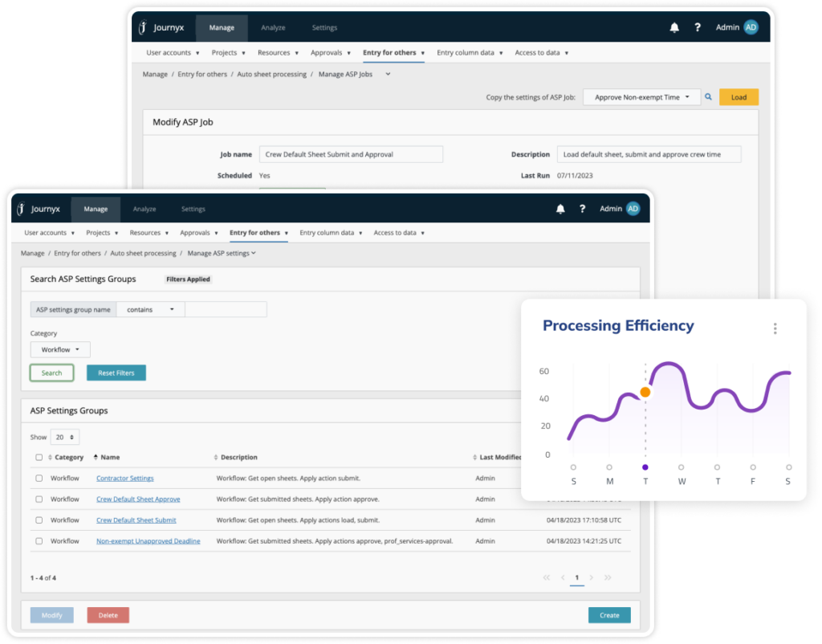Check the Non-exempt Unapproved Deadline row checkbox

39,540
